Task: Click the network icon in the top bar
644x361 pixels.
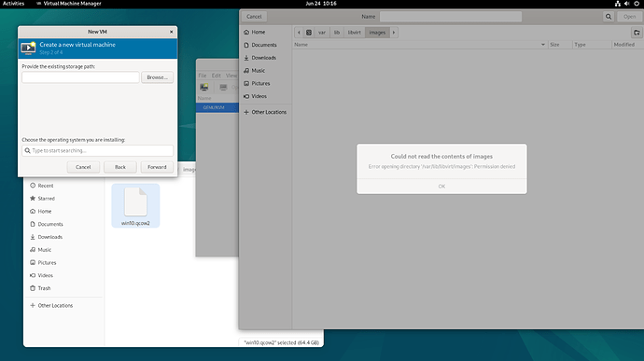Action: [617, 4]
